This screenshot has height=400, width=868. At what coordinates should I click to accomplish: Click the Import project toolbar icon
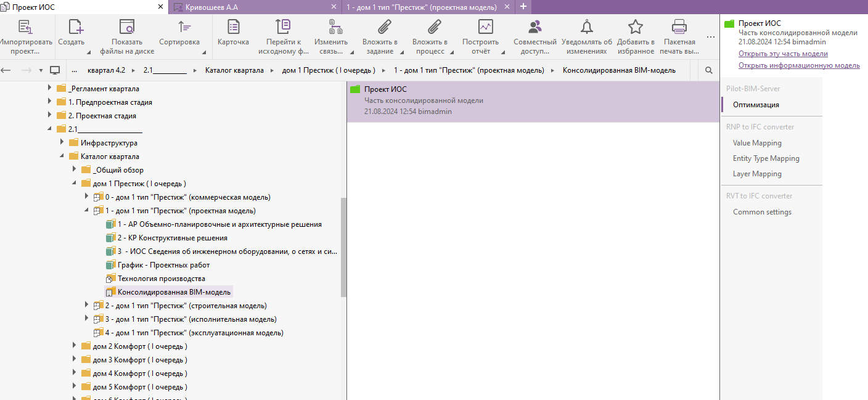(25, 27)
